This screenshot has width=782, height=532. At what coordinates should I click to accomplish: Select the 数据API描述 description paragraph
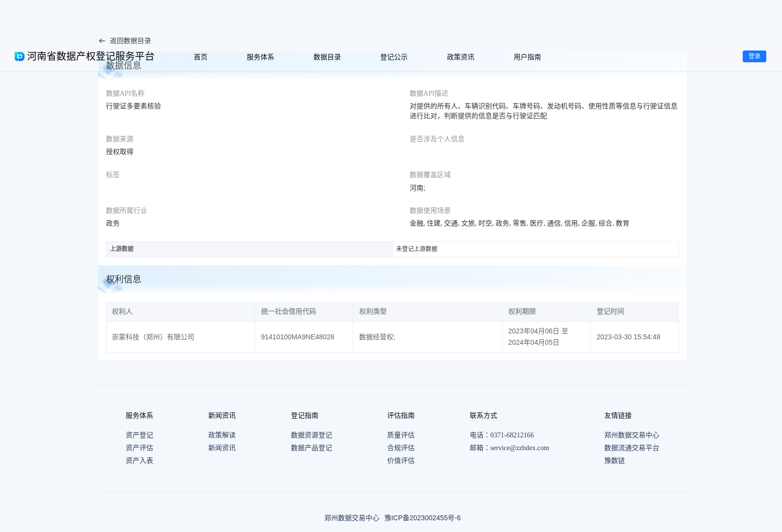544,111
